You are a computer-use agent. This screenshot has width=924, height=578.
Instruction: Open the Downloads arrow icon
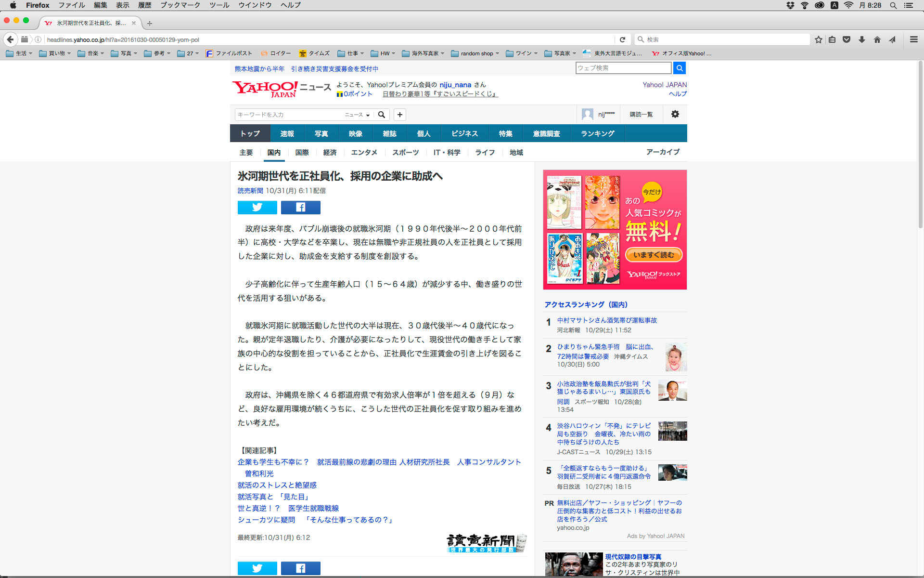click(x=861, y=39)
